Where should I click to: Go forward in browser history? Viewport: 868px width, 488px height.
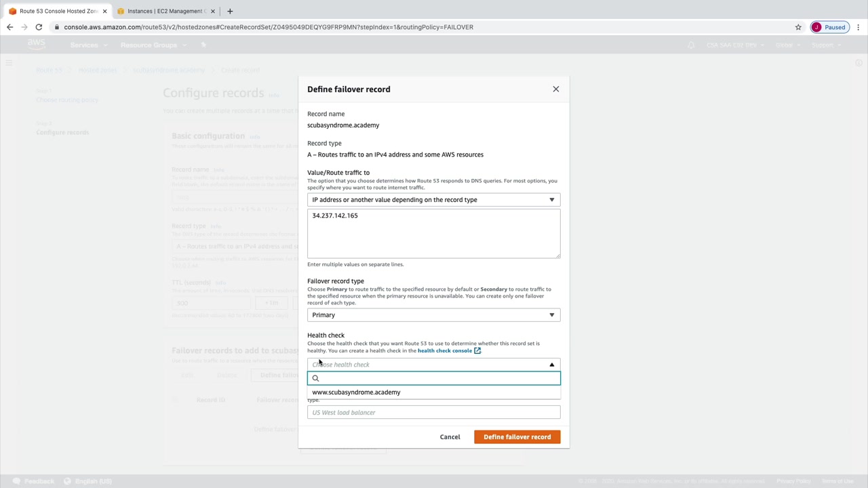24,27
